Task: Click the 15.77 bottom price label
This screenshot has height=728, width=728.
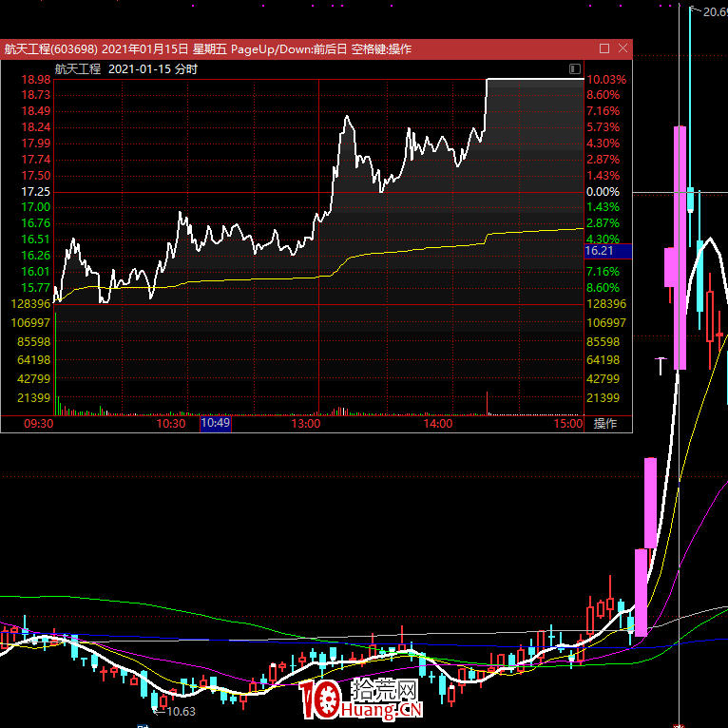Action: [36, 288]
